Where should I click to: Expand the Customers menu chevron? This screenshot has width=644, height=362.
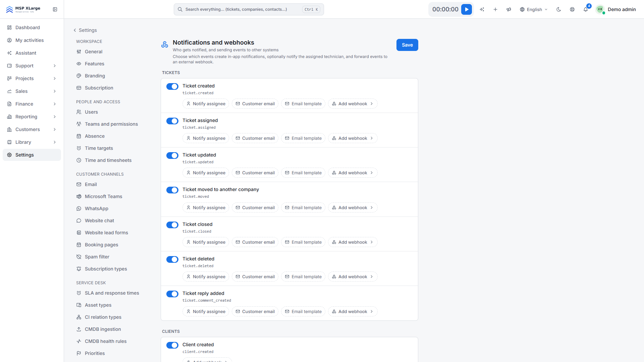pyautogui.click(x=55, y=129)
